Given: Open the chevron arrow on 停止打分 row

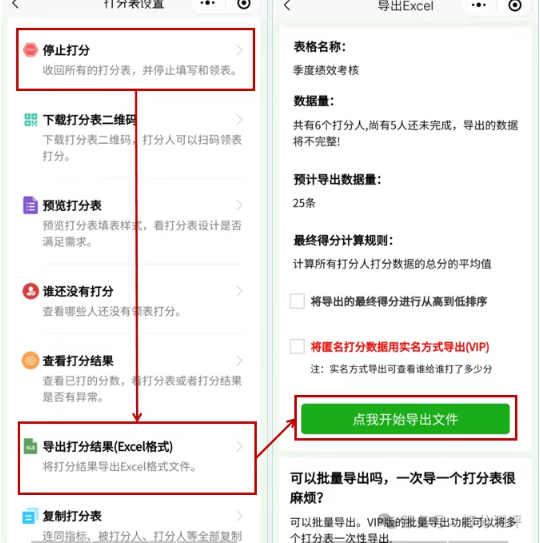Looking at the screenshot, I should click(239, 50).
